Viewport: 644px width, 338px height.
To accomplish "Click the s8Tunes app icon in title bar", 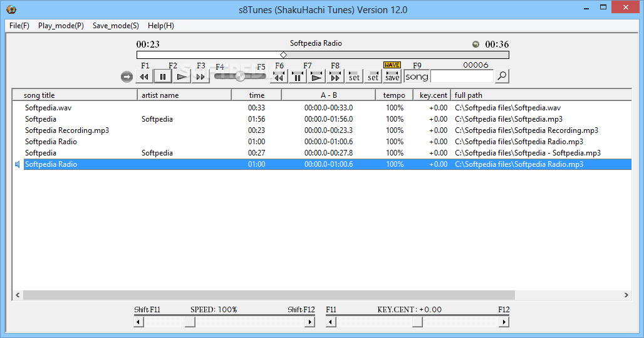I will pos(11,9).
